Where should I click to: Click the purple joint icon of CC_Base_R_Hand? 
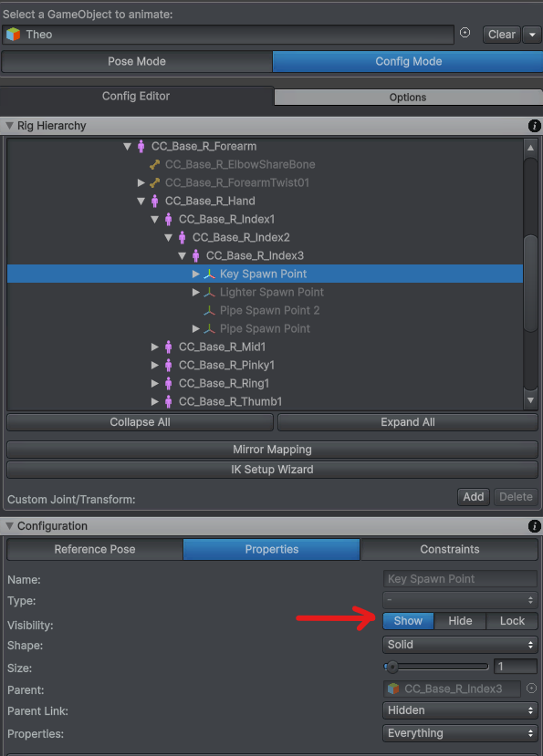click(154, 201)
